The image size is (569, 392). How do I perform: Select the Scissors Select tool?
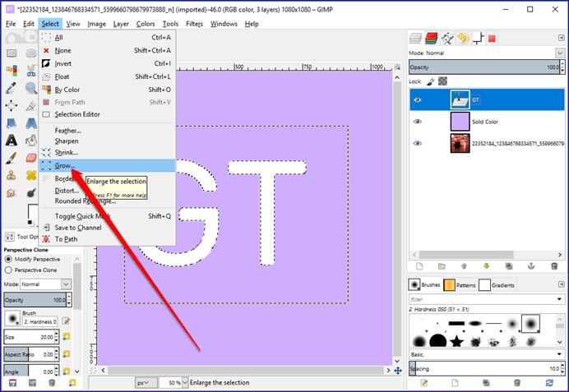pyautogui.click(x=31, y=70)
